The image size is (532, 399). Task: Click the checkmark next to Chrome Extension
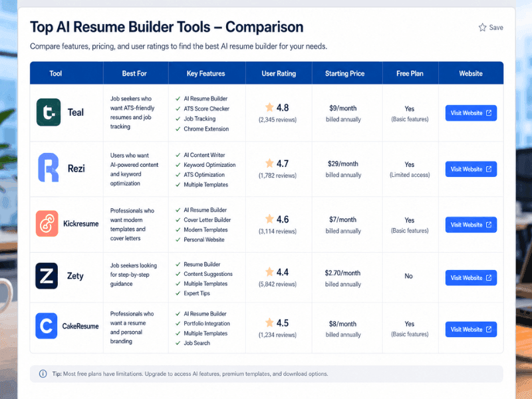178,129
